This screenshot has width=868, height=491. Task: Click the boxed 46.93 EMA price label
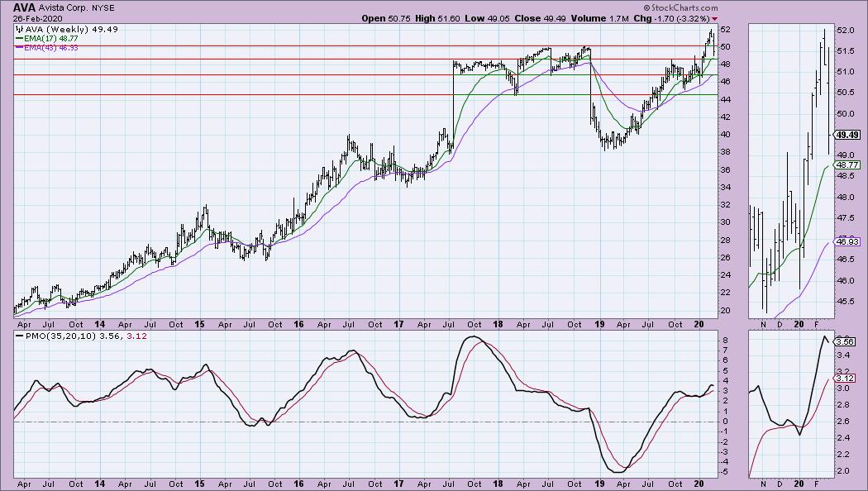tap(847, 242)
